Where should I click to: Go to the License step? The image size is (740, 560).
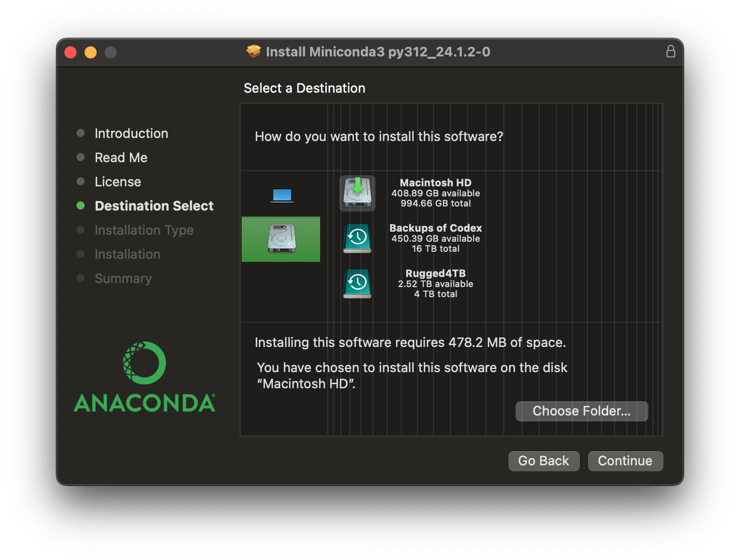[118, 182]
